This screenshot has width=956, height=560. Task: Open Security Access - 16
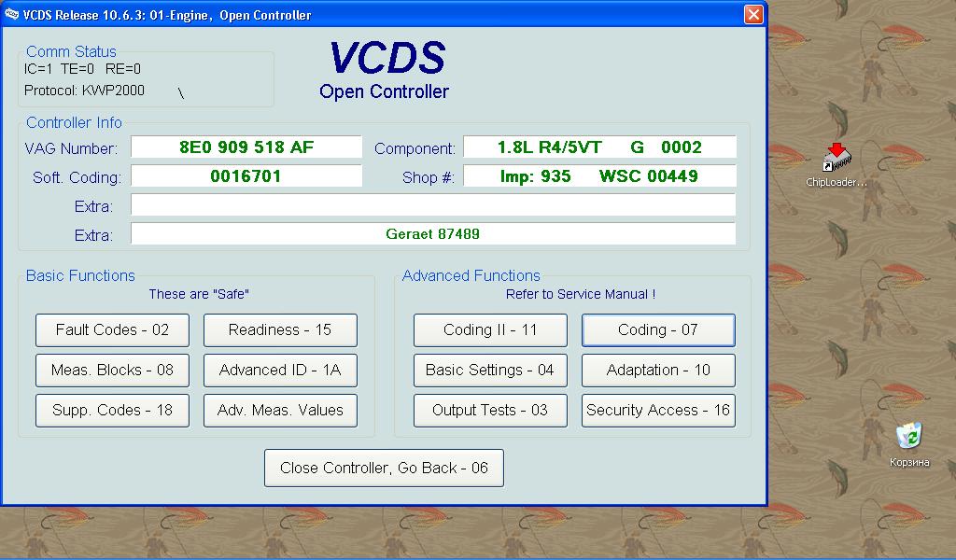tap(658, 411)
